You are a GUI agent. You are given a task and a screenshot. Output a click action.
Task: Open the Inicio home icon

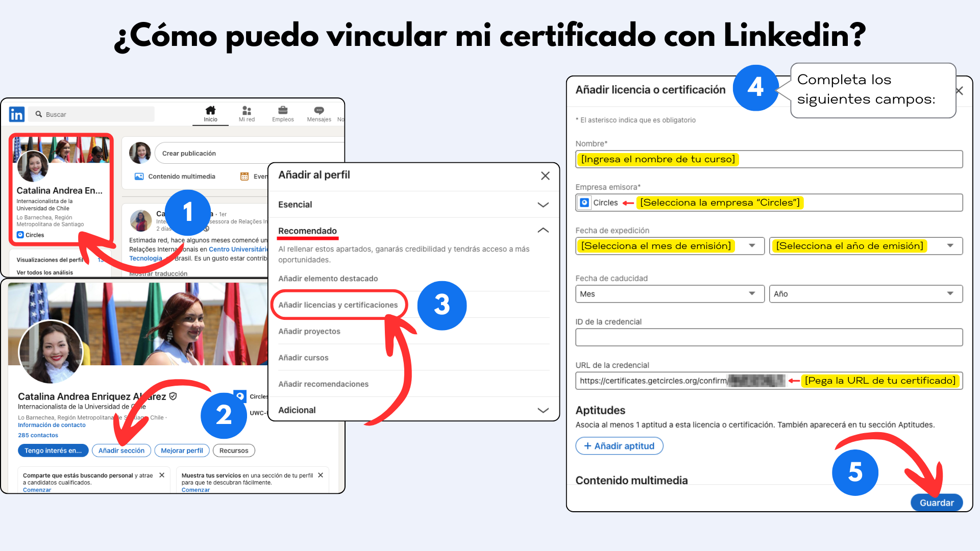point(210,110)
